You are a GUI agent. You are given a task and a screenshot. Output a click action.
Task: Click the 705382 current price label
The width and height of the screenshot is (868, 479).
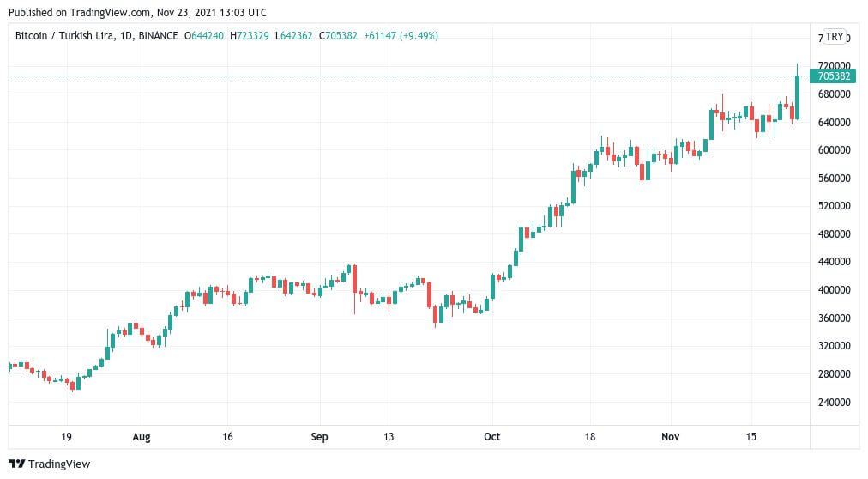click(833, 76)
